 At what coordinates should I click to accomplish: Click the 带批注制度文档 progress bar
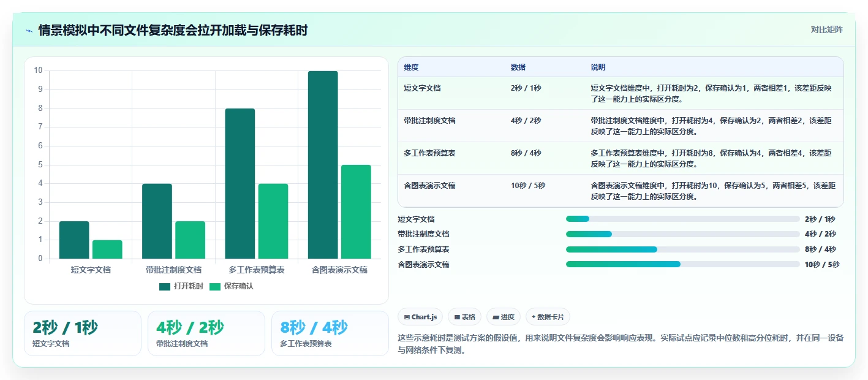click(x=683, y=234)
